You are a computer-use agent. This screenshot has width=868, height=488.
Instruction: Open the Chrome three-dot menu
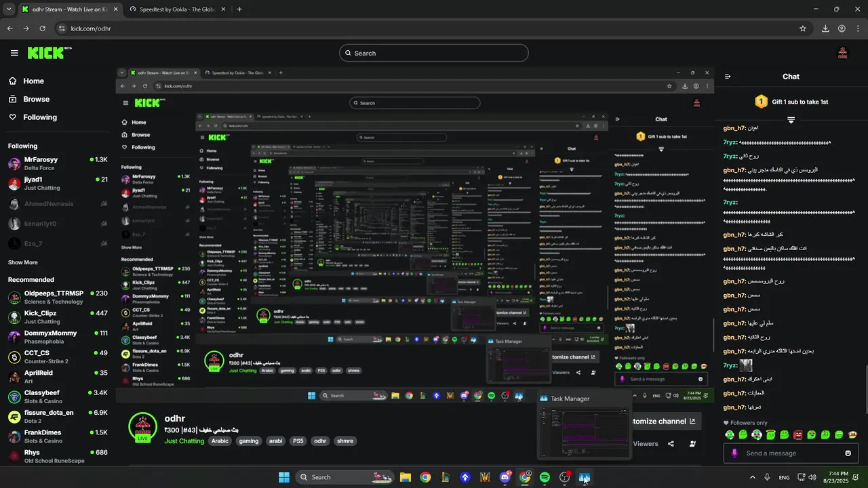(x=858, y=28)
